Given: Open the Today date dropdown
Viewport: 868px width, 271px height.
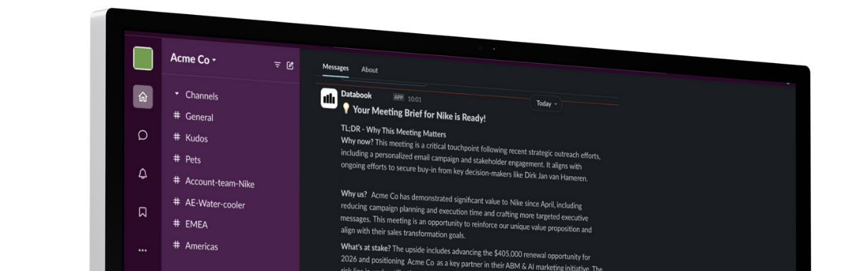Looking at the screenshot, I should pos(547,104).
